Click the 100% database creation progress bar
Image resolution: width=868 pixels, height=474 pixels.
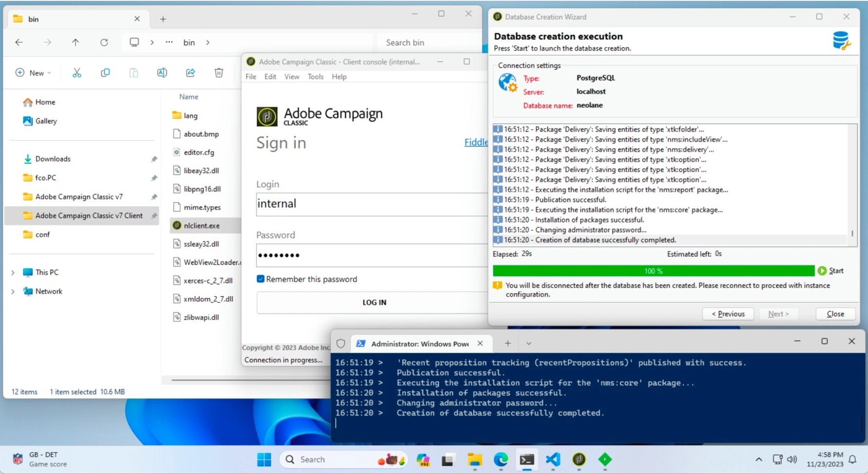654,271
